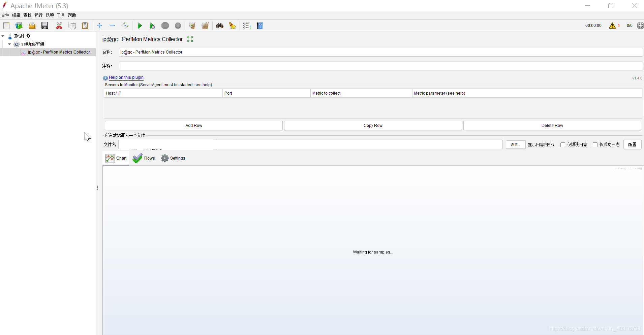
Task: Click the 配置 configure button
Action: click(633, 145)
